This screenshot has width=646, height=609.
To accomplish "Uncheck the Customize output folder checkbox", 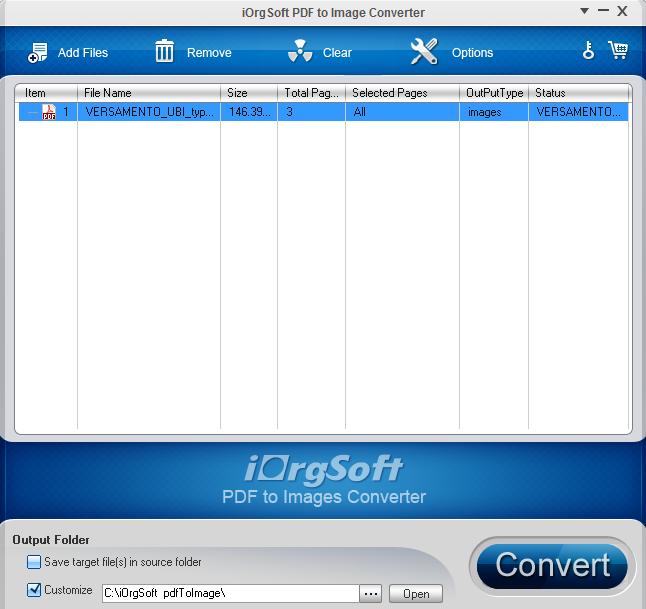I will pyautogui.click(x=34, y=590).
